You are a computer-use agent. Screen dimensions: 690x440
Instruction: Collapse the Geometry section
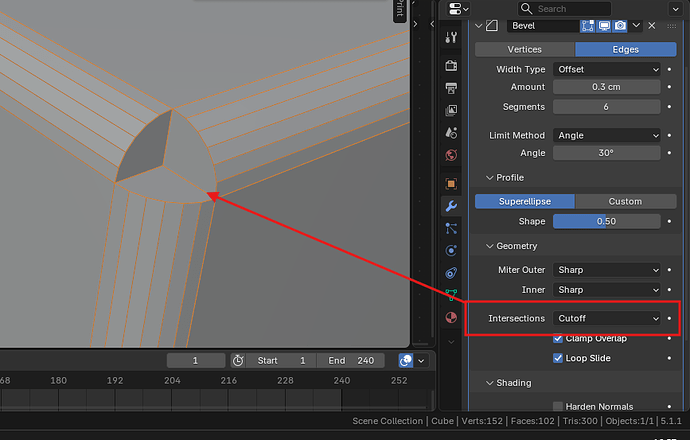[489, 246]
